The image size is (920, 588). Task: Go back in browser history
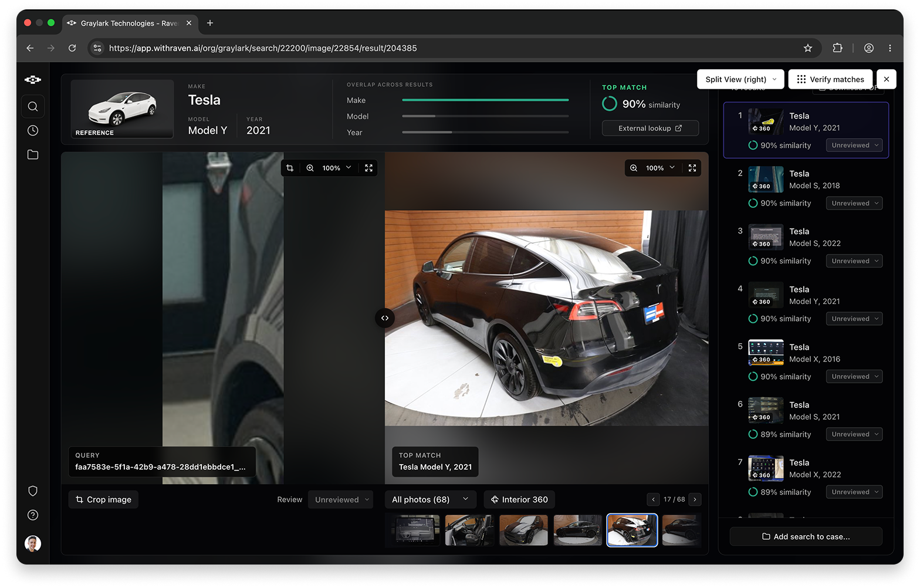tap(30, 48)
